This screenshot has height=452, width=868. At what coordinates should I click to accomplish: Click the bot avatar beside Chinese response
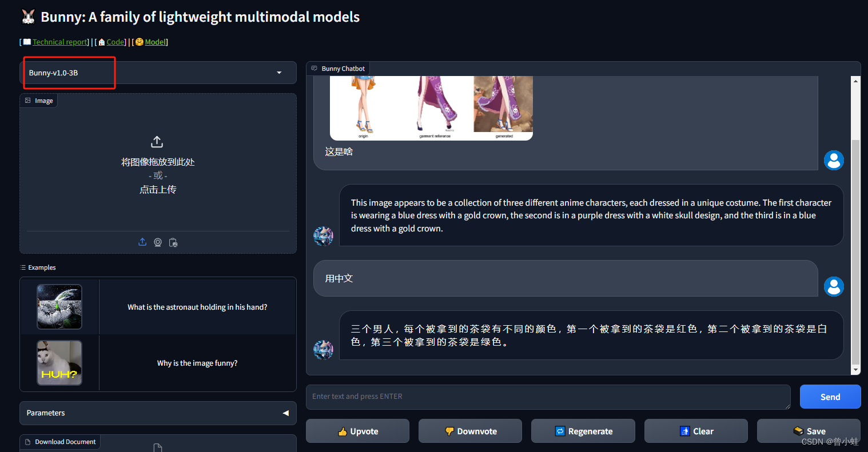323,349
